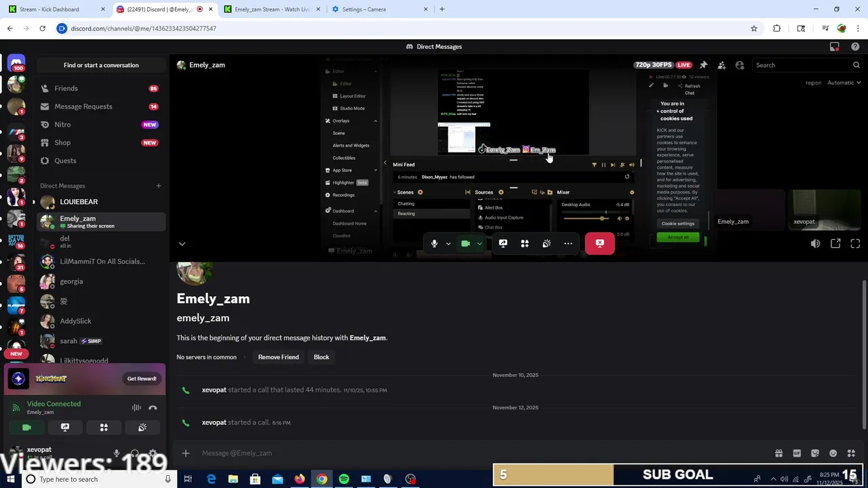The width and height of the screenshot is (868, 488).
Task: Open Quests
Action: (101, 161)
